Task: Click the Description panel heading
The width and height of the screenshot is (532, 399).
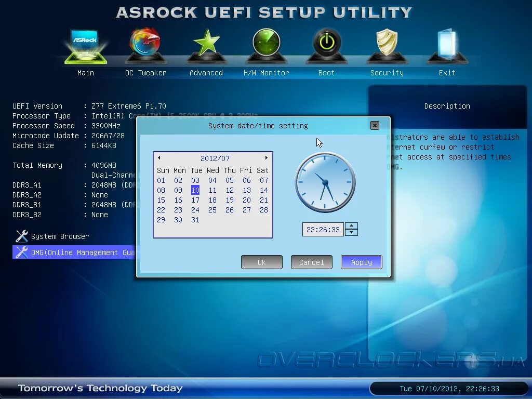Action: (447, 106)
